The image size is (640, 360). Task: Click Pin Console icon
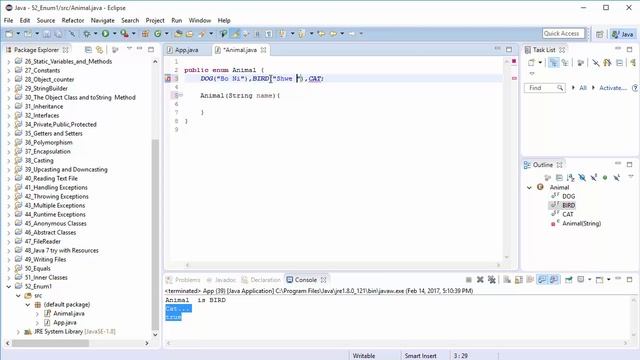click(x=569, y=280)
